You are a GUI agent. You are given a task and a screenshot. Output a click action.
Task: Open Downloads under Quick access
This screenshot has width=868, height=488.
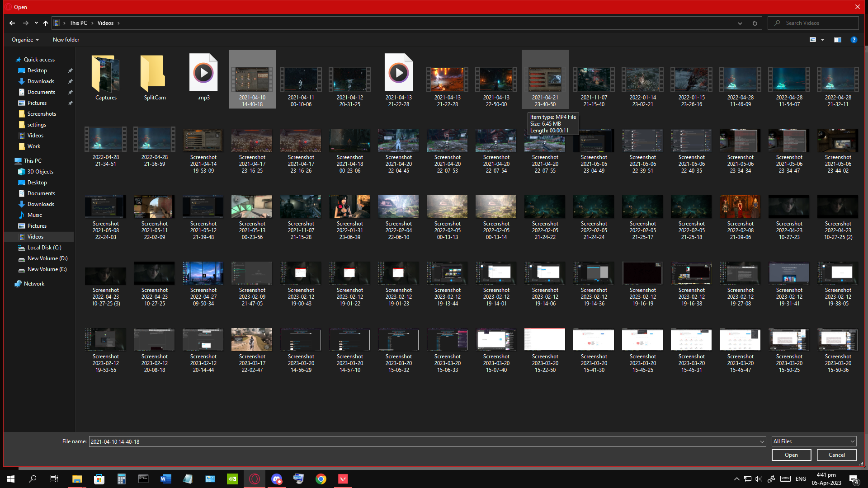[x=41, y=81]
